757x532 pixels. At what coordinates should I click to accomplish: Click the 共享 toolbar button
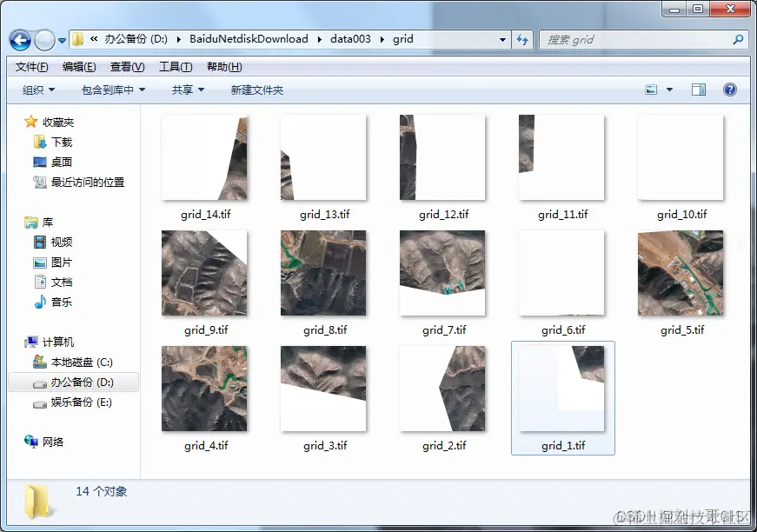(186, 89)
